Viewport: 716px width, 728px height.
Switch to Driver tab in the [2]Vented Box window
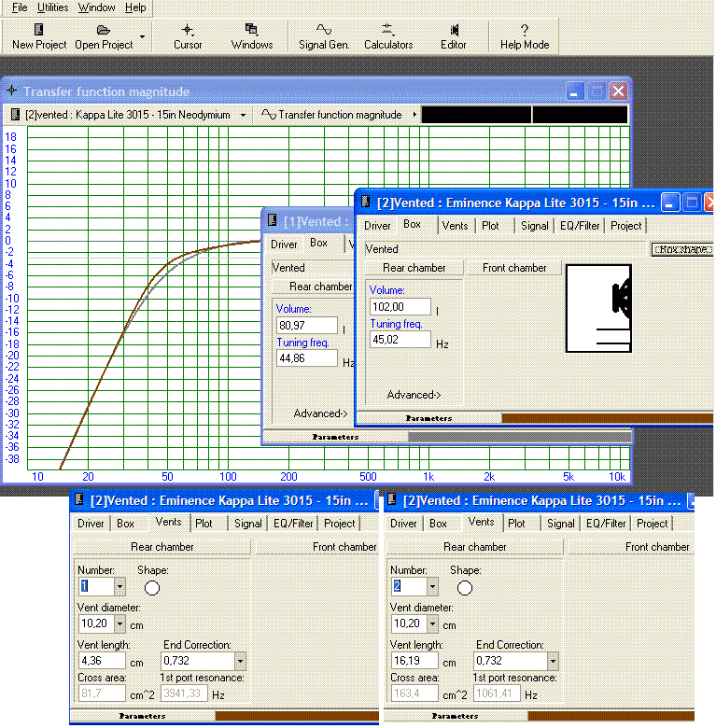tap(377, 226)
